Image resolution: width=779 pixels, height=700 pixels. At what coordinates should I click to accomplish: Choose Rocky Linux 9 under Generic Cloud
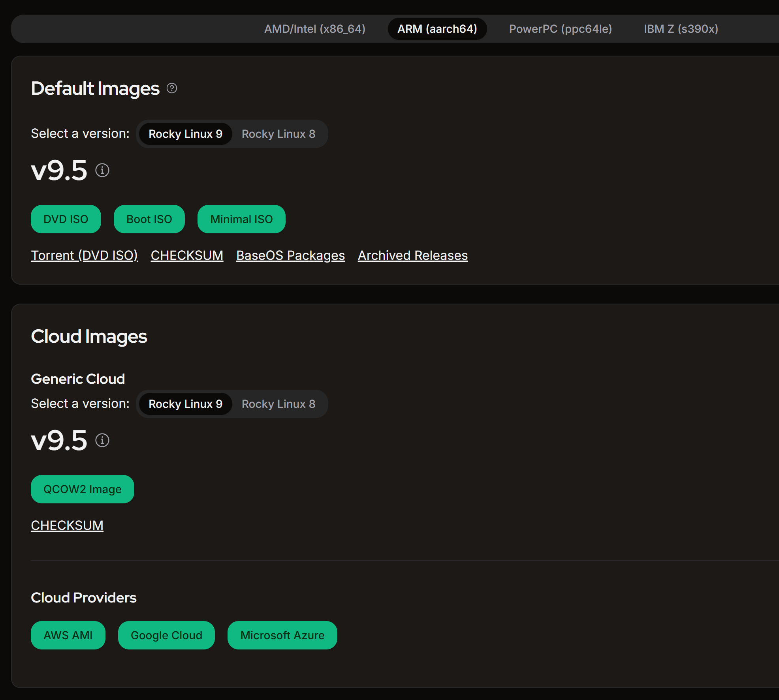[x=185, y=404]
